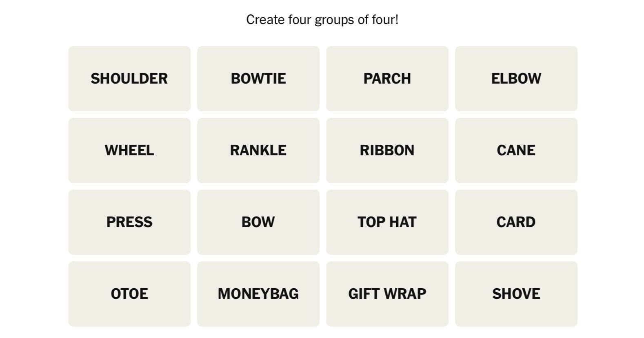Select the CANE word tile

tap(516, 150)
